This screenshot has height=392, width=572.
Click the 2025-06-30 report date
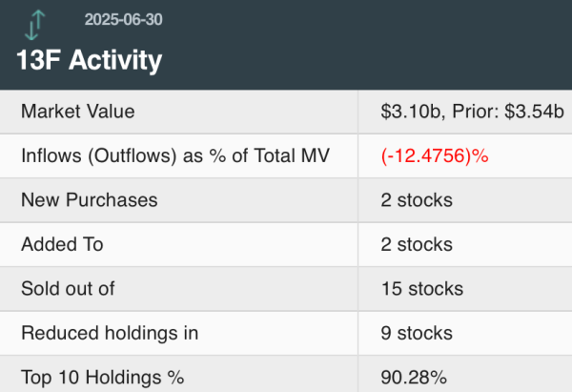pyautogui.click(x=123, y=19)
